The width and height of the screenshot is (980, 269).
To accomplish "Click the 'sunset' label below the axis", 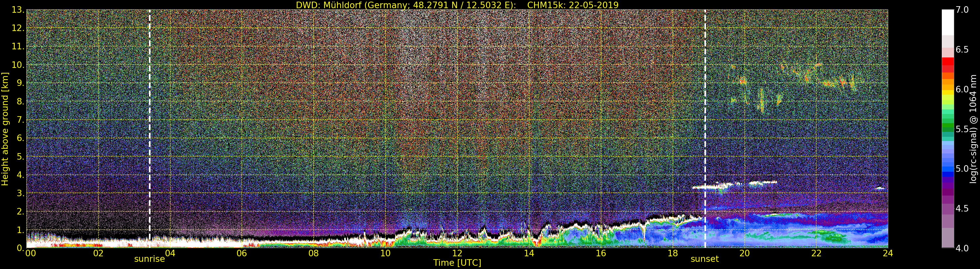I will point(705,259).
